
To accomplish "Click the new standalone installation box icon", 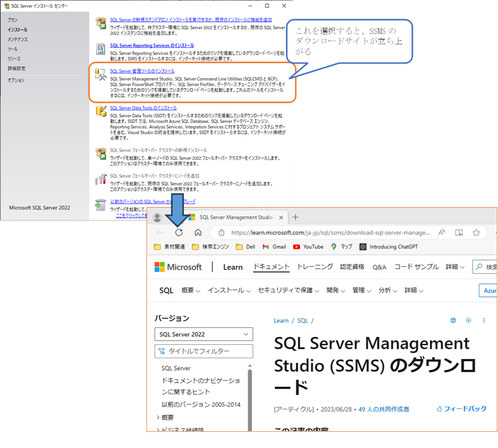I will pyautogui.click(x=101, y=23).
